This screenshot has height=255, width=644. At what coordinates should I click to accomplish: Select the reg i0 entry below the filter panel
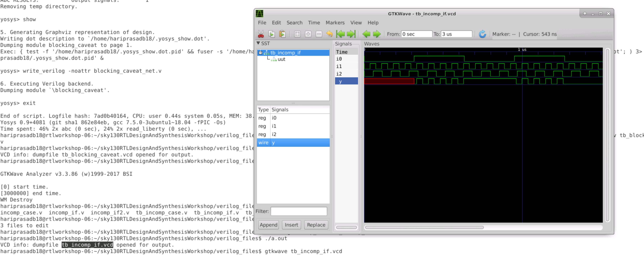point(287,118)
